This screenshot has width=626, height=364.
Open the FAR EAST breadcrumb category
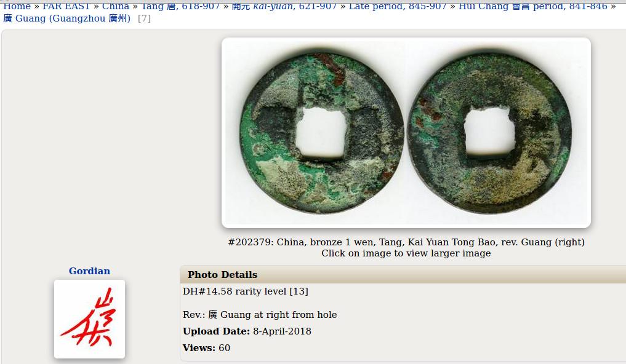[x=66, y=6]
